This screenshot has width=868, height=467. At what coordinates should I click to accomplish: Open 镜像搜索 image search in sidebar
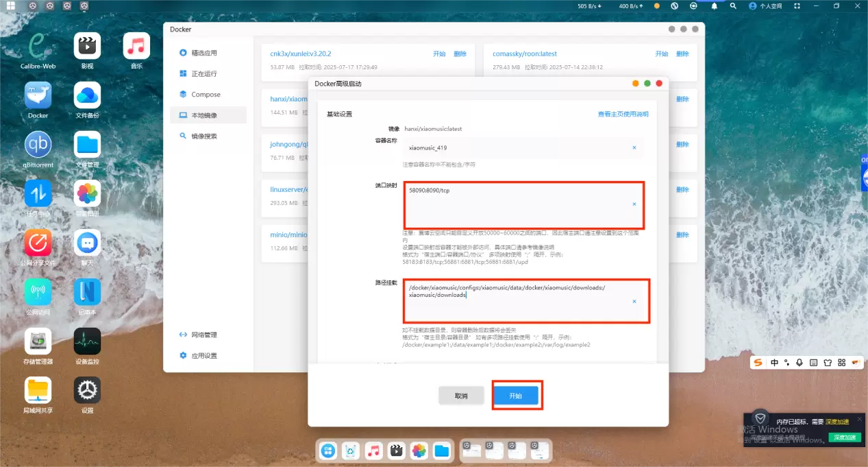pyautogui.click(x=203, y=136)
